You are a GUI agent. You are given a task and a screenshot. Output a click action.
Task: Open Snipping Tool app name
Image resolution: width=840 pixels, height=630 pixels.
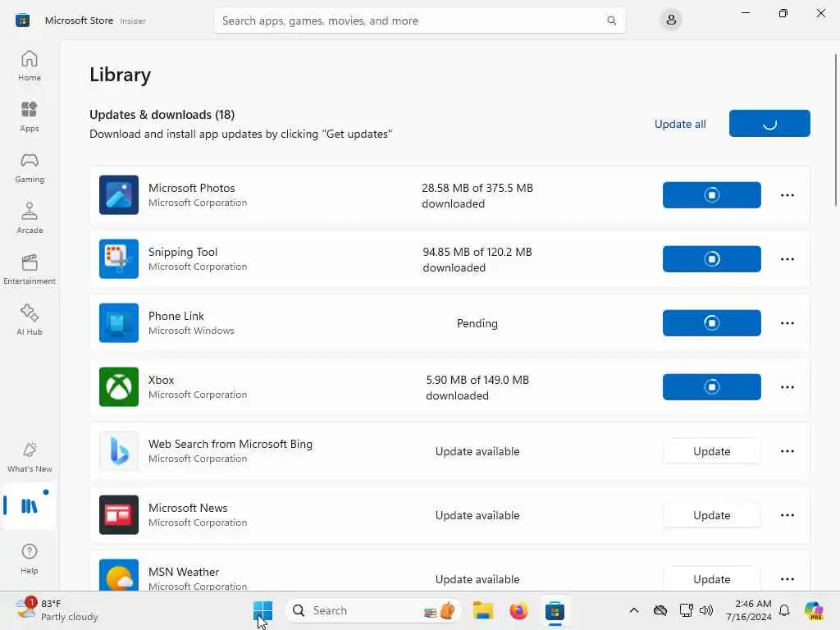click(183, 252)
